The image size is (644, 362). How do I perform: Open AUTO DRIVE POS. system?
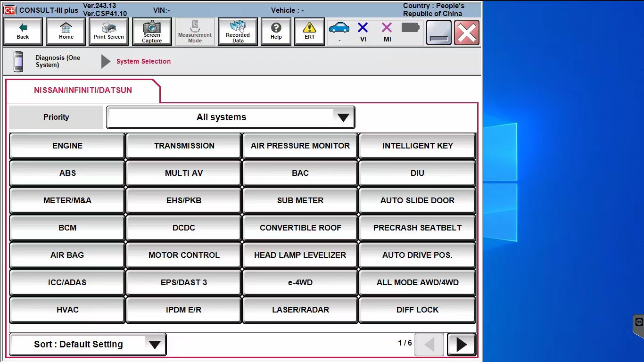pyautogui.click(x=417, y=255)
